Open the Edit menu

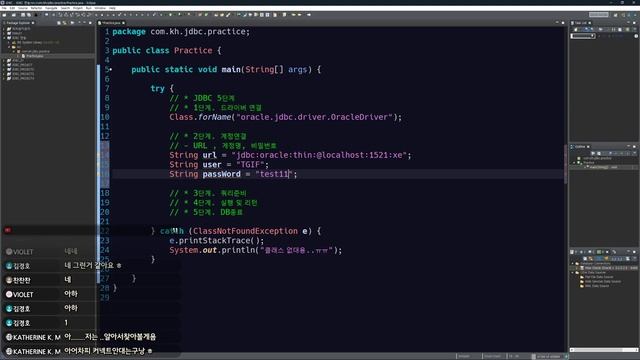[12, 8]
